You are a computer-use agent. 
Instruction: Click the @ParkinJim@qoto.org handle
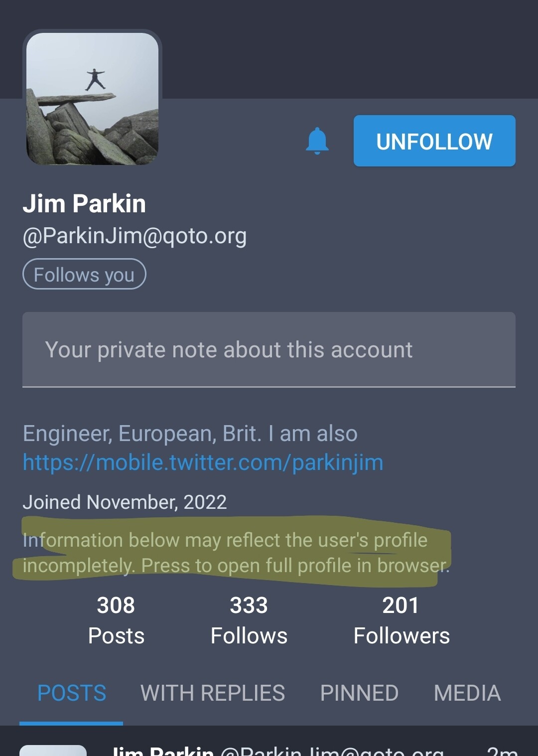[134, 236]
